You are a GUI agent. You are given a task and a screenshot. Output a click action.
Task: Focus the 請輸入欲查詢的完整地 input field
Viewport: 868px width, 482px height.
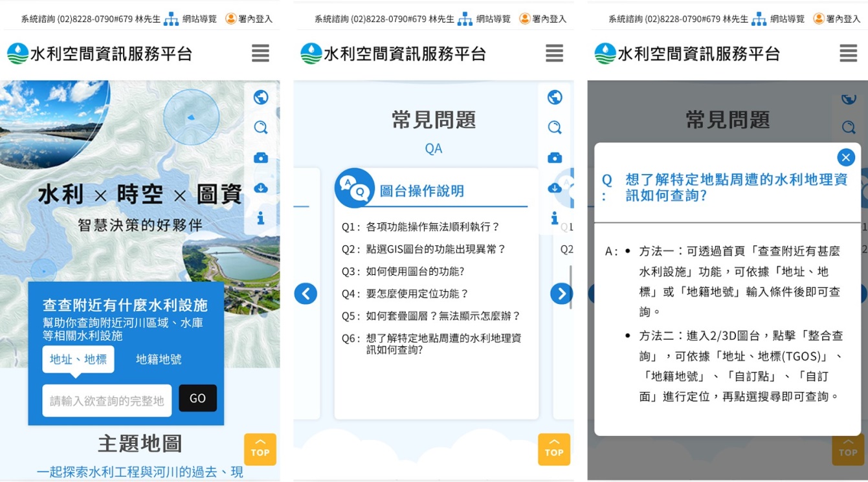point(107,400)
